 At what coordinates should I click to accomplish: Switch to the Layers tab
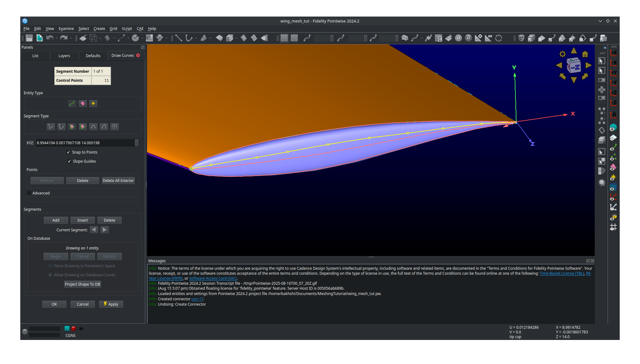[64, 56]
